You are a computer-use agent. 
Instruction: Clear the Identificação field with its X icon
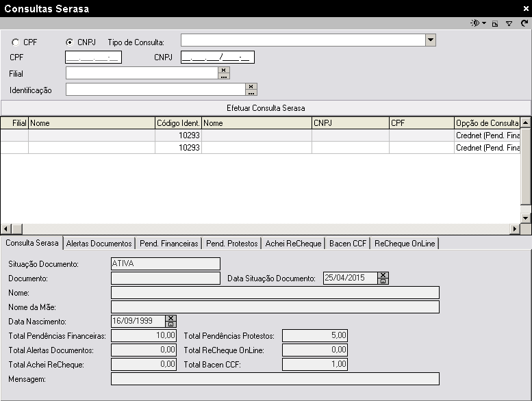[251, 86]
